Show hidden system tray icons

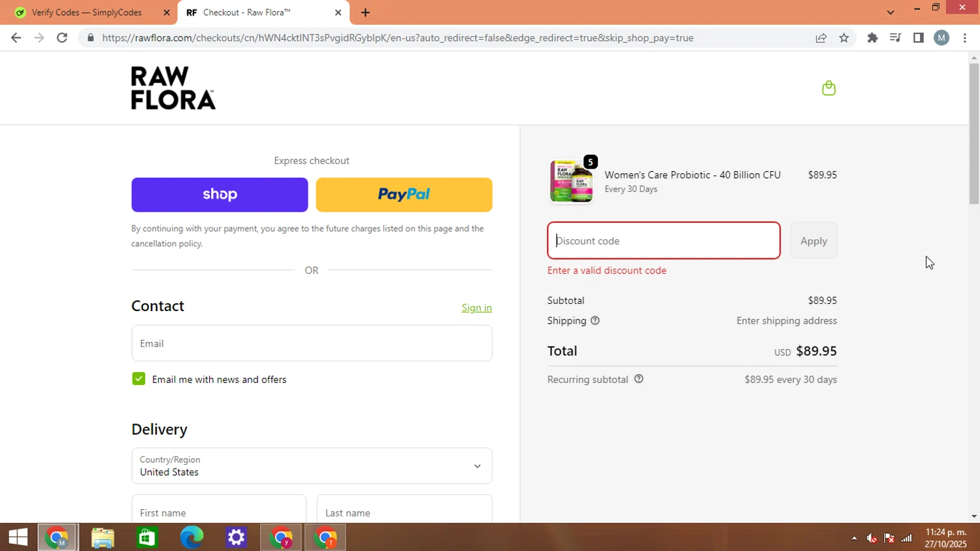854,538
